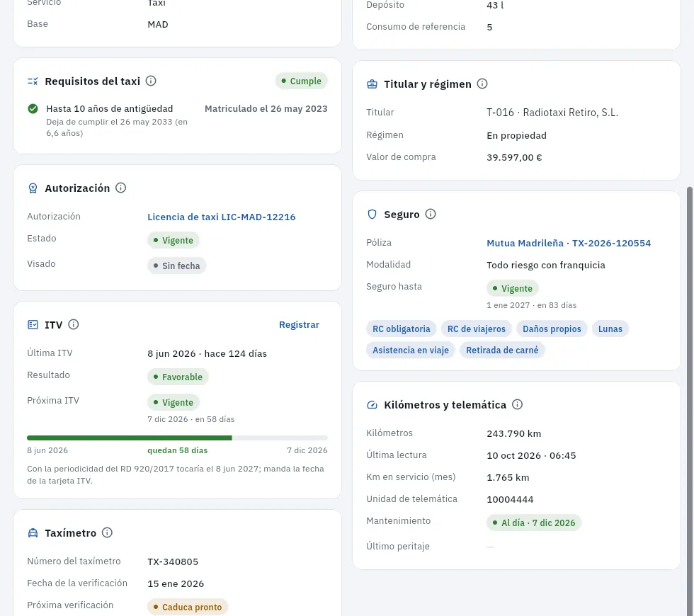Click the Taxímetro taxi icon
The height and width of the screenshot is (616, 694).
[x=33, y=533]
